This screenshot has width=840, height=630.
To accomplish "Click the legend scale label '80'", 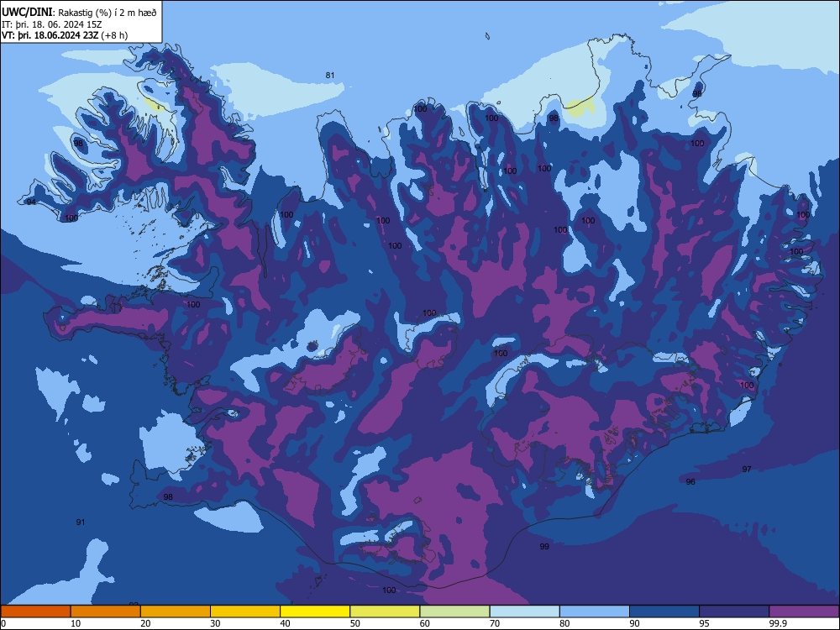I will click(x=564, y=623).
